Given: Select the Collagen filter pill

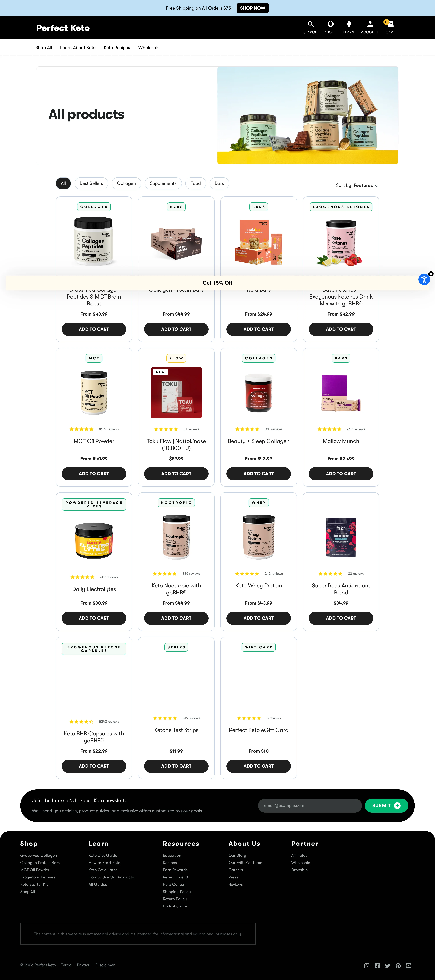Looking at the screenshot, I should (x=126, y=183).
